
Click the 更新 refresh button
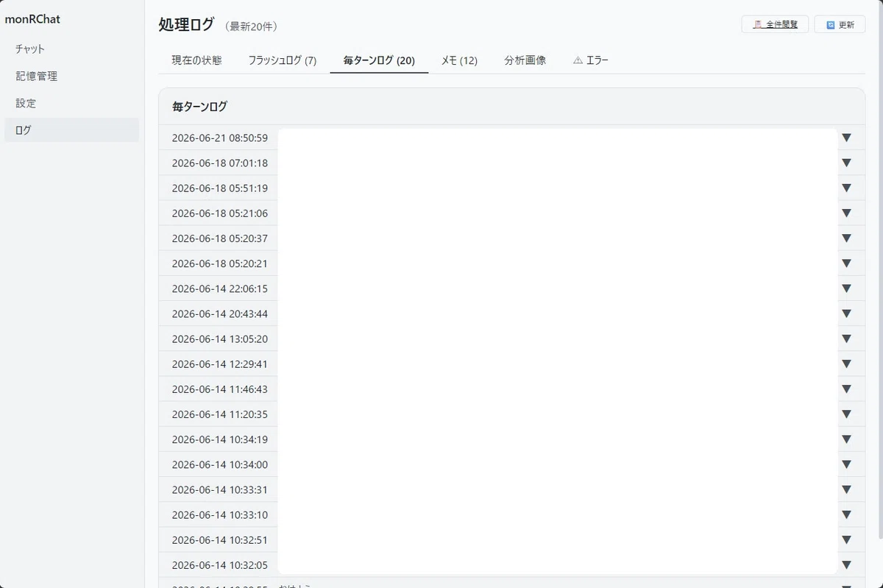click(840, 24)
